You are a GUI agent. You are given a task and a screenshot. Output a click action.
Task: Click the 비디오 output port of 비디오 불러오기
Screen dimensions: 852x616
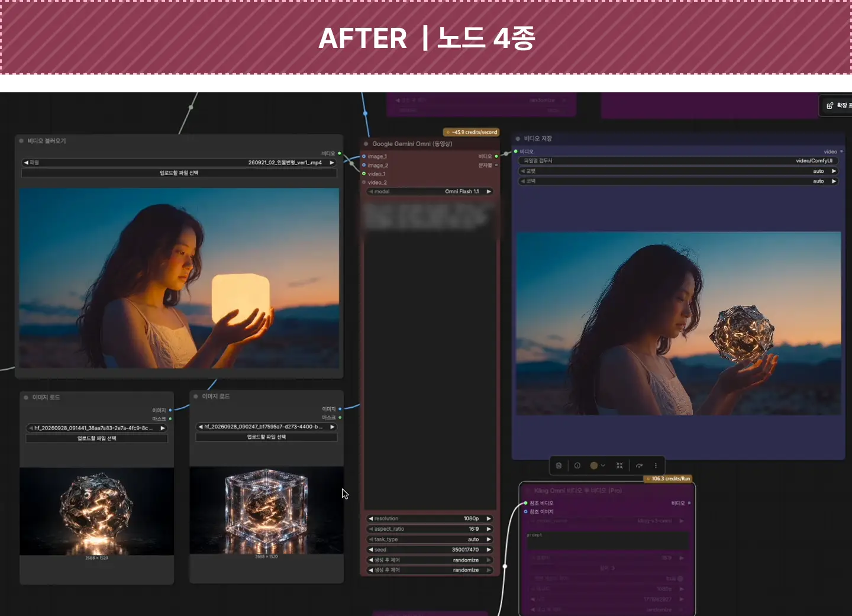click(340, 153)
